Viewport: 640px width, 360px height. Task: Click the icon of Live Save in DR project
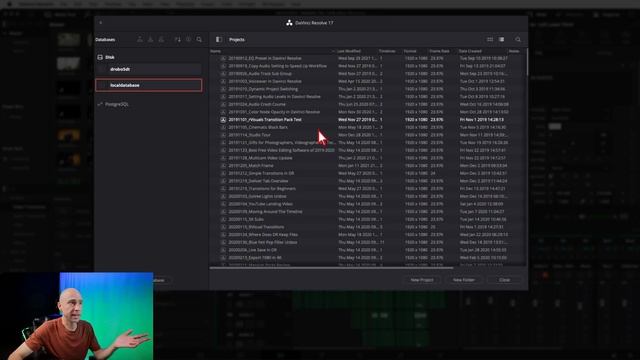point(223,250)
